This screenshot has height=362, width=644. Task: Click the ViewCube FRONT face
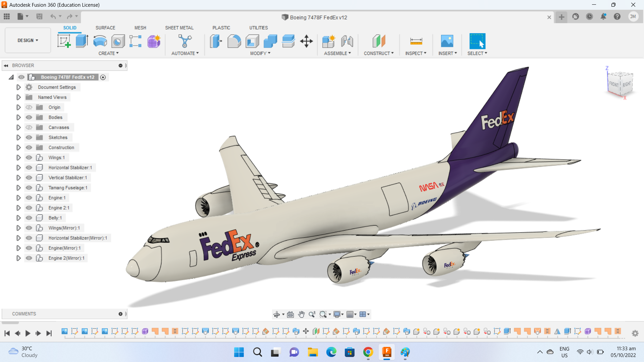point(614,84)
